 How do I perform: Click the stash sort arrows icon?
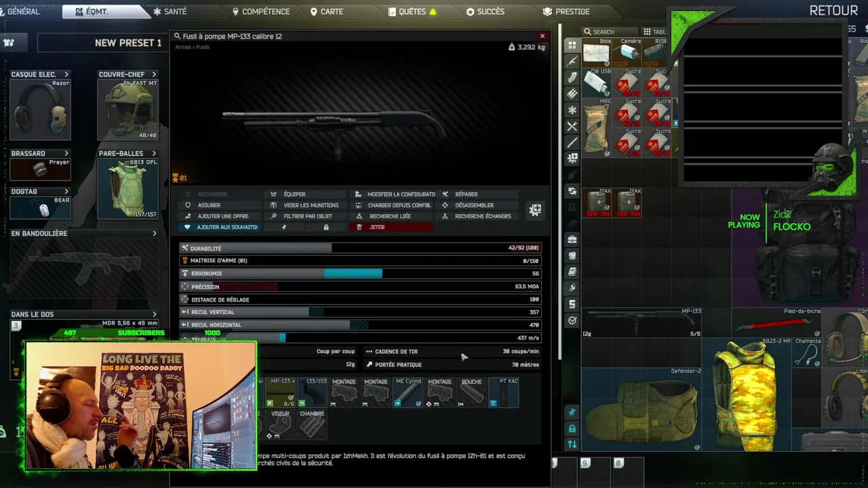pos(572,445)
